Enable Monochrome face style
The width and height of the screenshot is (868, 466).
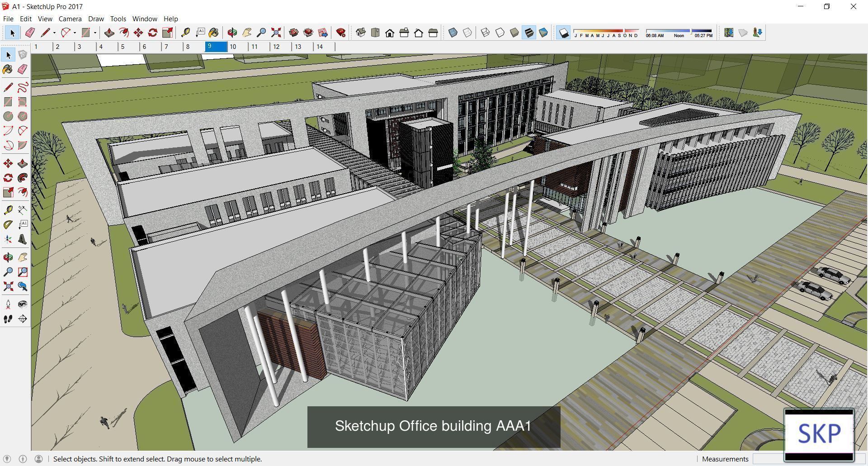tap(543, 33)
